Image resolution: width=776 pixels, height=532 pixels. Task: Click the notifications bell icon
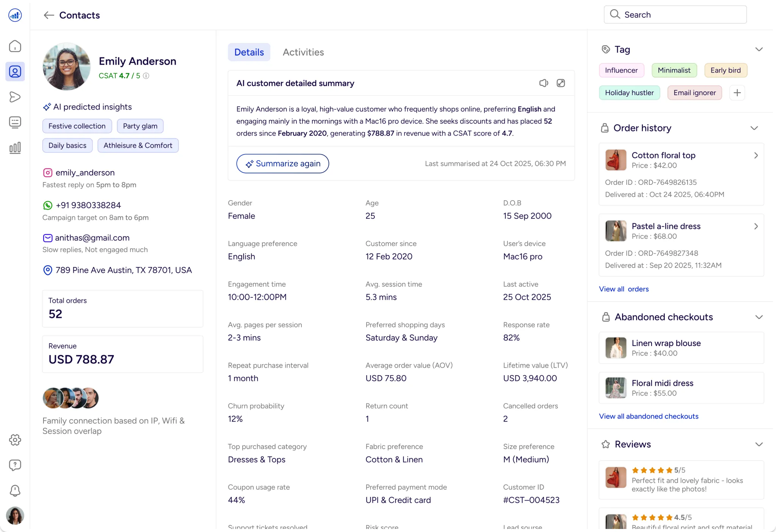[x=15, y=490]
